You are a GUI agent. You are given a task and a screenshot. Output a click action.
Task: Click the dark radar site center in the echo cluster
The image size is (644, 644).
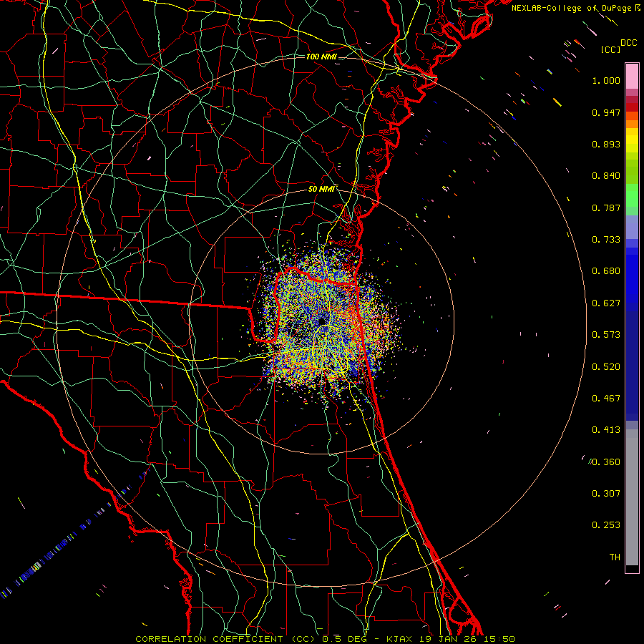pos(321,321)
